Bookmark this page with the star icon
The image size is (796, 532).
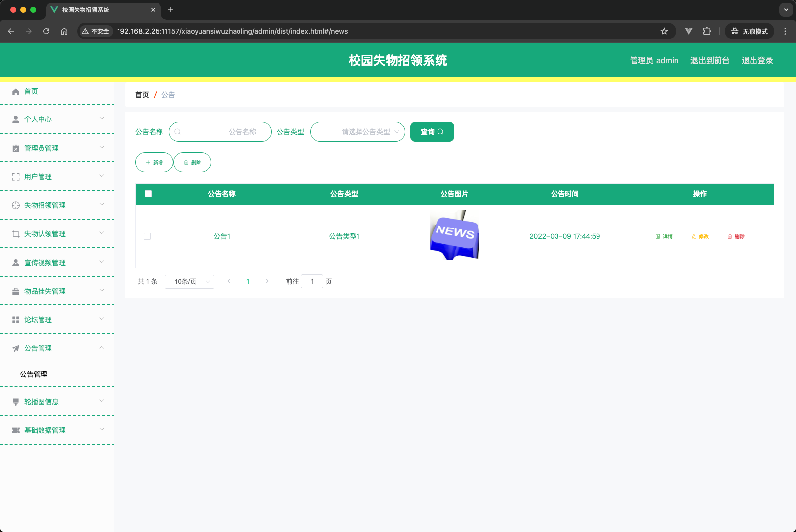664,31
